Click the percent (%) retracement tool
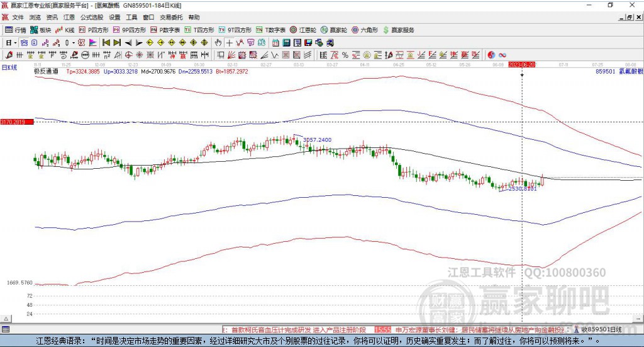The width and height of the screenshot is (644, 347). click(x=345, y=55)
